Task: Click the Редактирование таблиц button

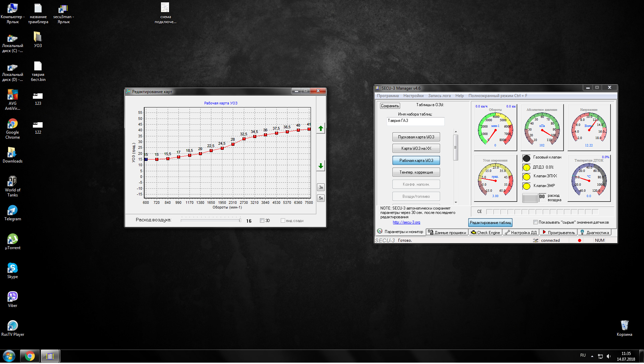Action: point(490,223)
